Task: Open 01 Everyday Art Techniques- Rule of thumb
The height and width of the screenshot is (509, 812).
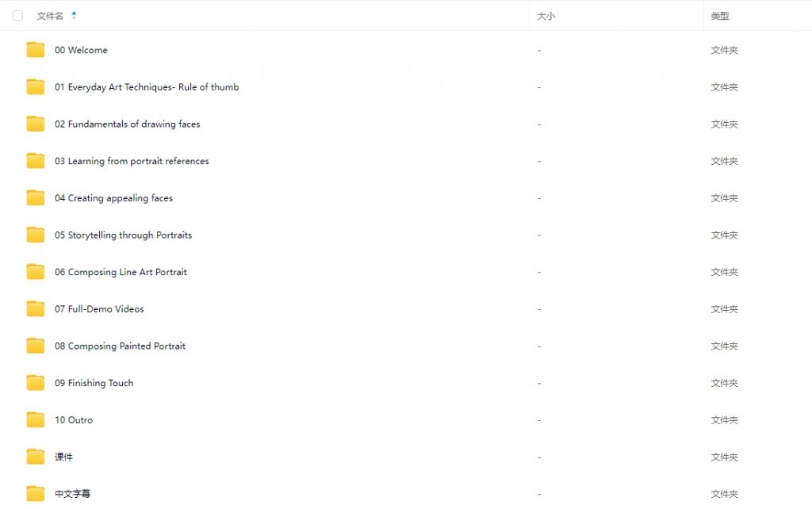Action: click(x=147, y=87)
